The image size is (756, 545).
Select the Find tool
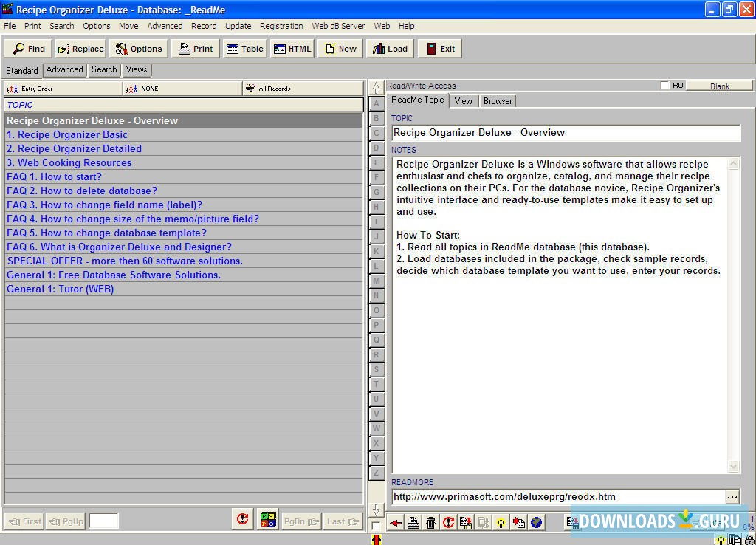[x=27, y=48]
